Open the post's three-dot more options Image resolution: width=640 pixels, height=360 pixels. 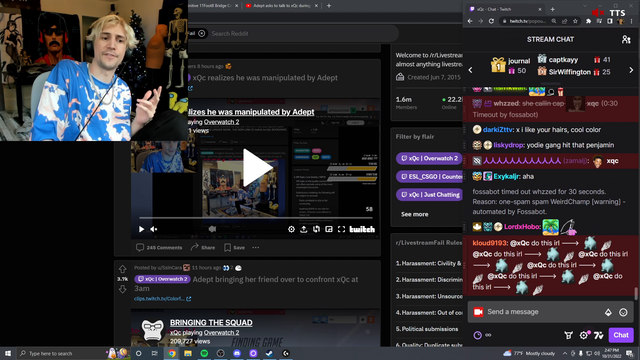[256, 247]
